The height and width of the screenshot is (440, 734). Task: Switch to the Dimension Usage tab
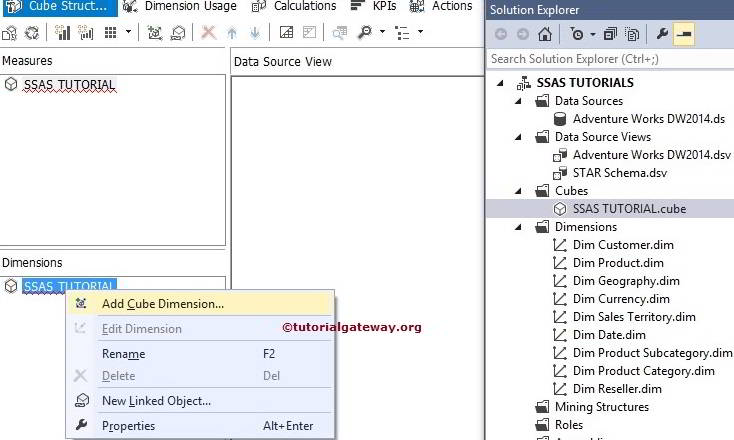(180, 6)
